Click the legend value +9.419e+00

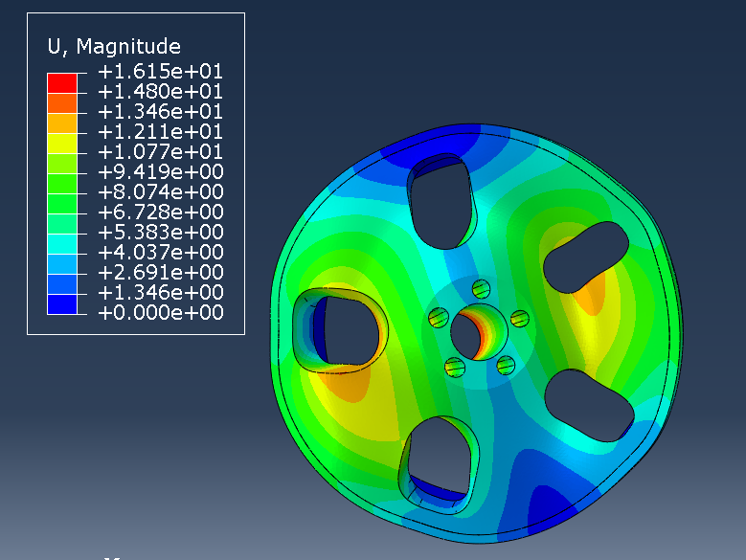(x=160, y=172)
